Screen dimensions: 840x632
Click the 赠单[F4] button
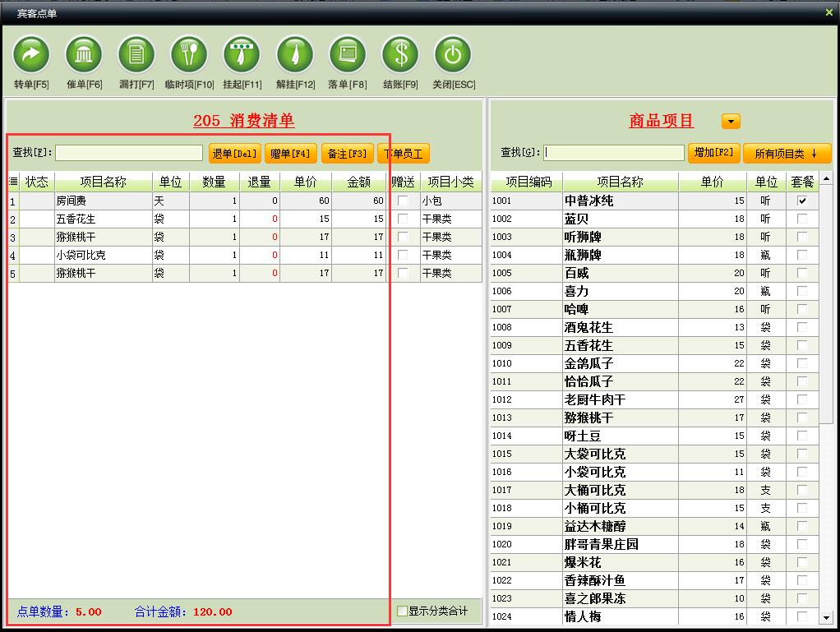290,154
